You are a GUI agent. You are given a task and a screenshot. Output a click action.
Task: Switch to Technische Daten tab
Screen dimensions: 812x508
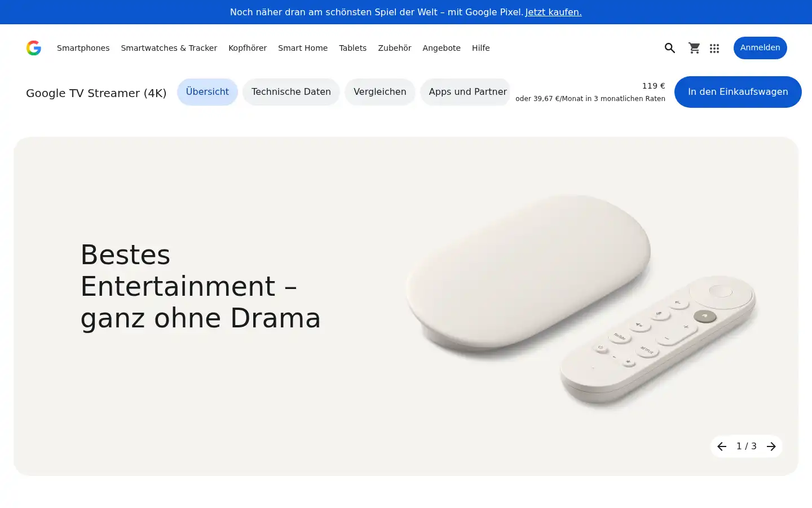[291, 92]
